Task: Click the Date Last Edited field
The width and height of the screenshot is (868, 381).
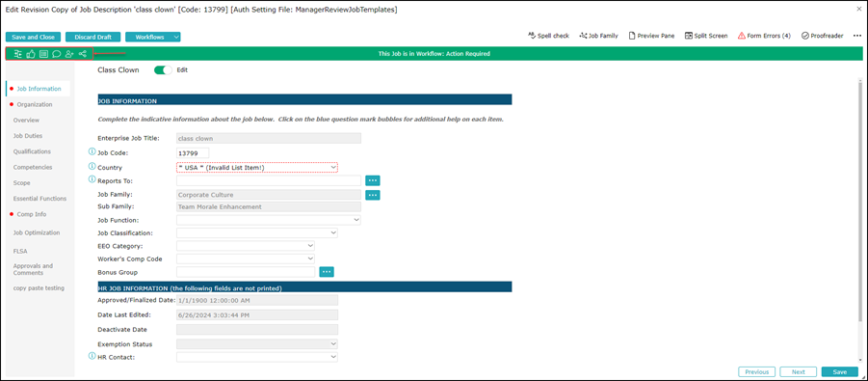Action: (x=257, y=315)
